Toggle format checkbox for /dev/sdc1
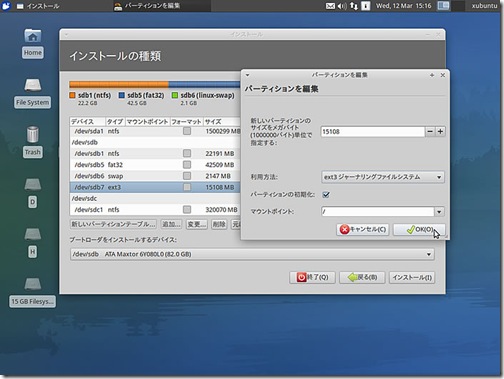The height and width of the screenshot is (379, 504). click(187, 209)
